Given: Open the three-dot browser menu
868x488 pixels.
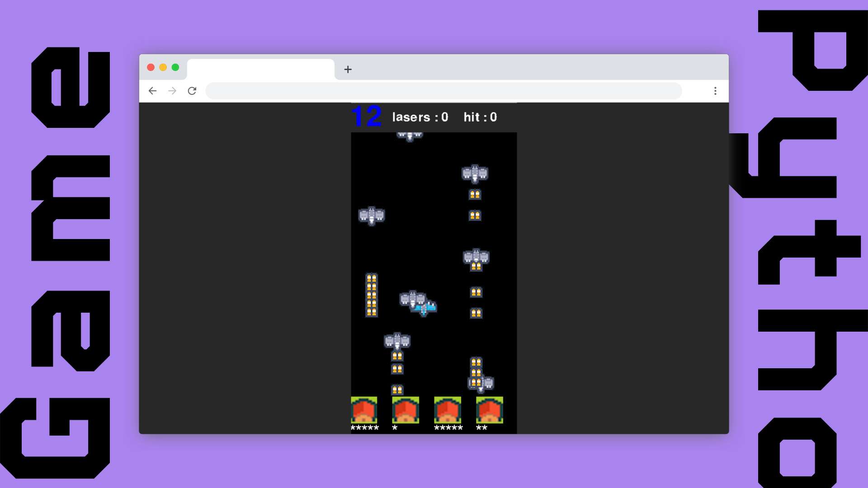Looking at the screenshot, I should [715, 91].
